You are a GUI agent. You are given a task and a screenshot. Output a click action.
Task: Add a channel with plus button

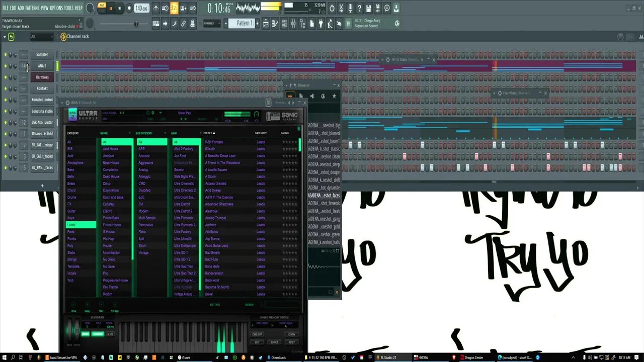[x=42, y=186]
